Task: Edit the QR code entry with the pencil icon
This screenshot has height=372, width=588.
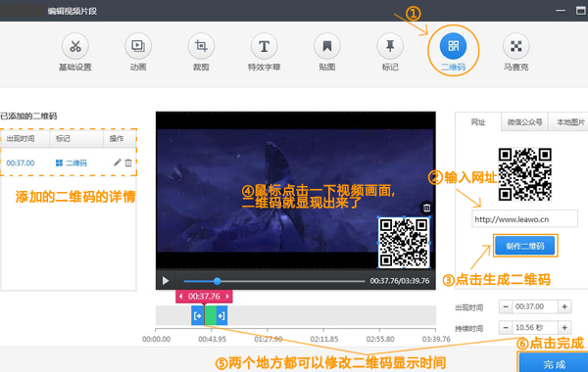Action: click(x=118, y=163)
